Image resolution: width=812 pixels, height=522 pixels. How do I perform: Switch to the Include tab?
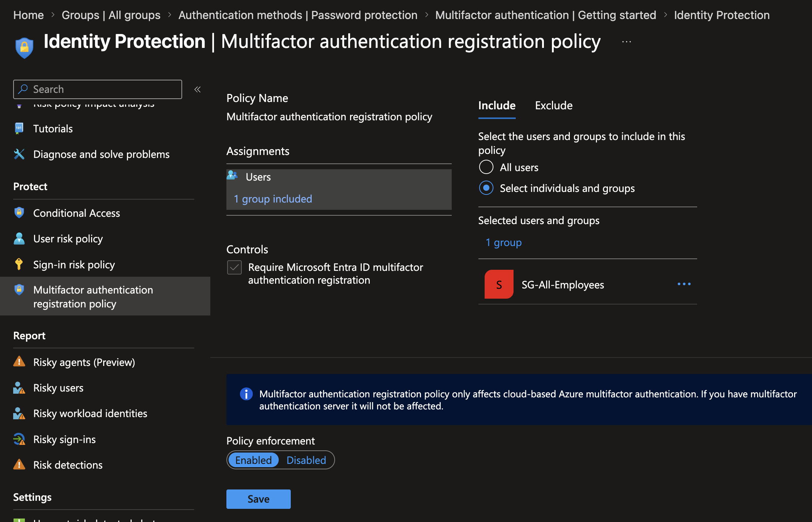497,106
